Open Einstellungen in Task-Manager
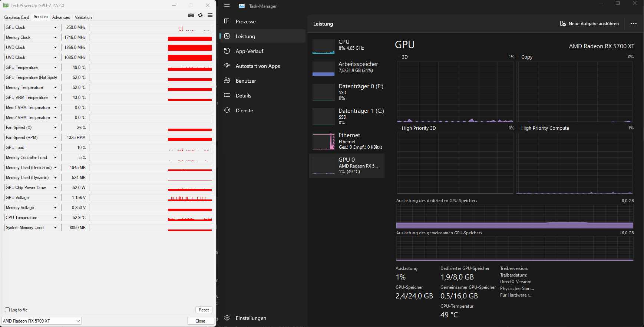644x327 pixels. tap(262, 318)
